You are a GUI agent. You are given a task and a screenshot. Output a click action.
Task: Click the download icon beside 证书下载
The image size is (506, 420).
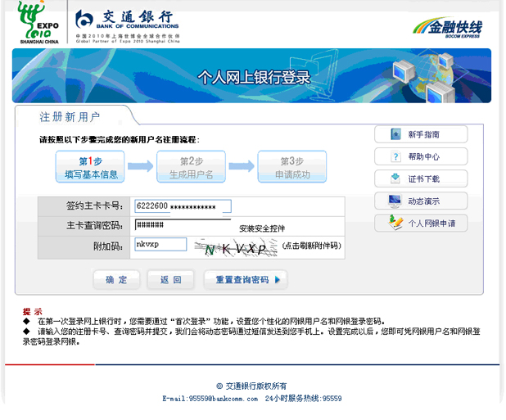pos(395,178)
